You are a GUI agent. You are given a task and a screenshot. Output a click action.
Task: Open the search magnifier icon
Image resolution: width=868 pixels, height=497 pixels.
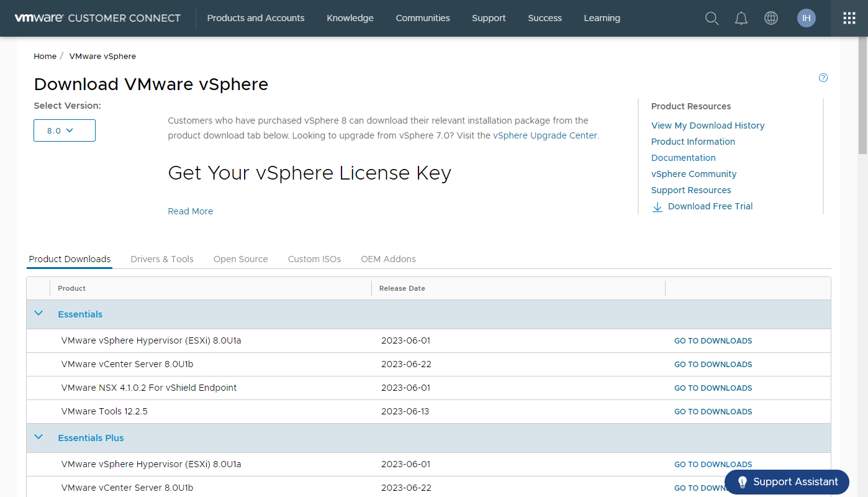click(712, 18)
